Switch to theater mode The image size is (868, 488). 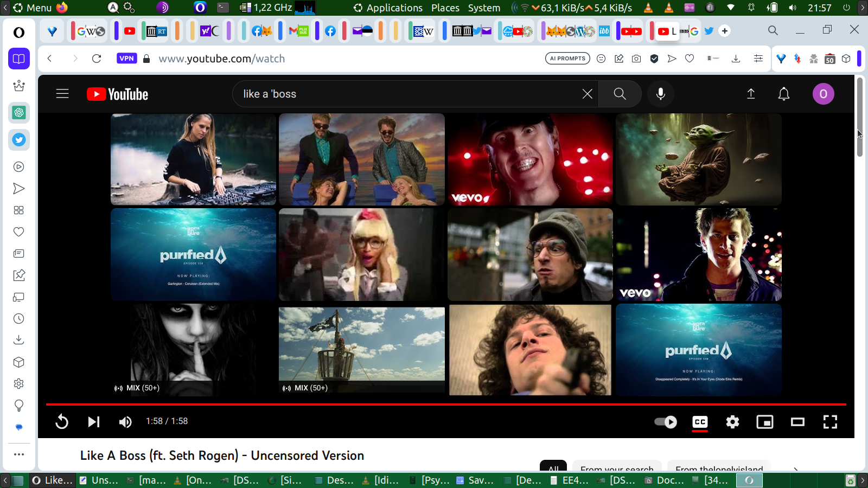tap(797, 421)
